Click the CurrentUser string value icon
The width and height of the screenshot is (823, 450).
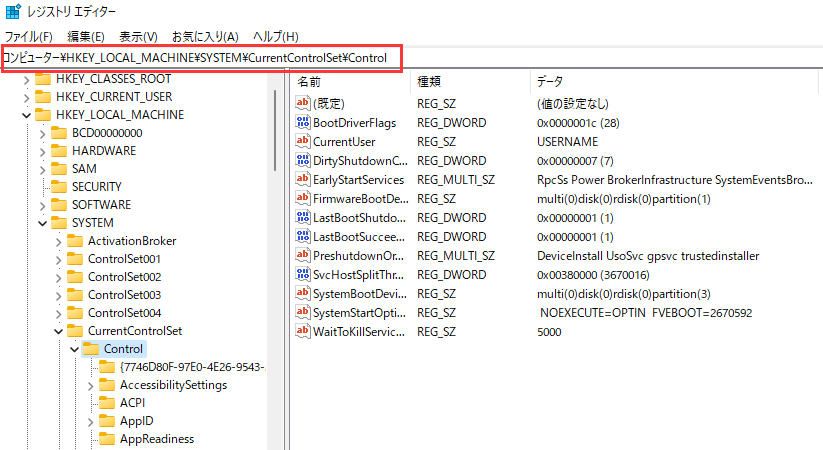[x=304, y=142]
